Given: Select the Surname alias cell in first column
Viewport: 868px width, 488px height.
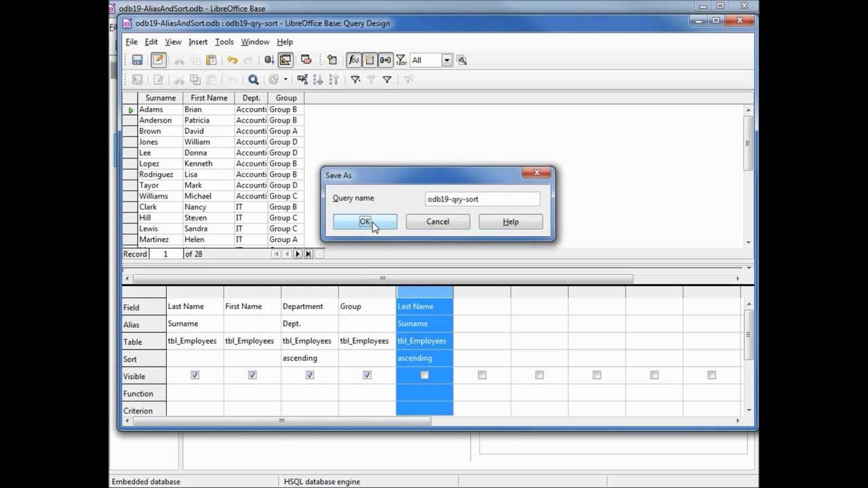Looking at the screenshot, I should (195, 324).
